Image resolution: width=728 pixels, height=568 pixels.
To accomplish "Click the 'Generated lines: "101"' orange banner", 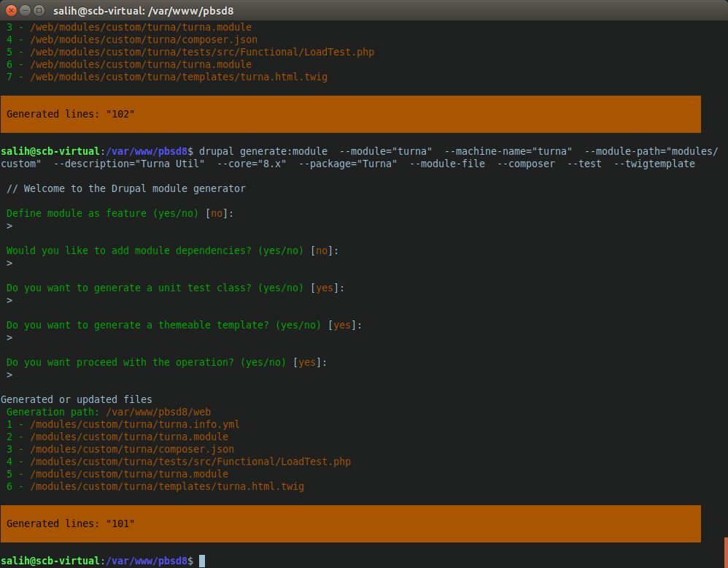I will [x=351, y=524].
